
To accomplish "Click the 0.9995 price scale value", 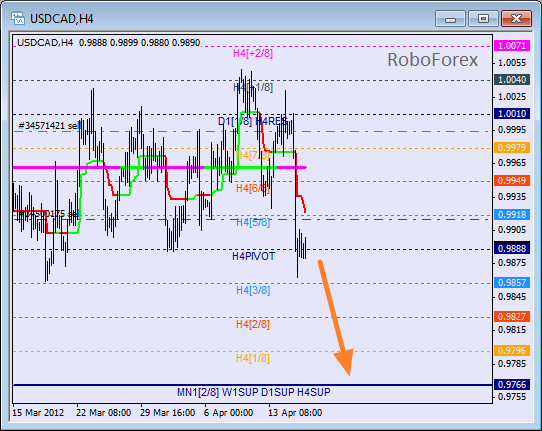I will click(512, 130).
